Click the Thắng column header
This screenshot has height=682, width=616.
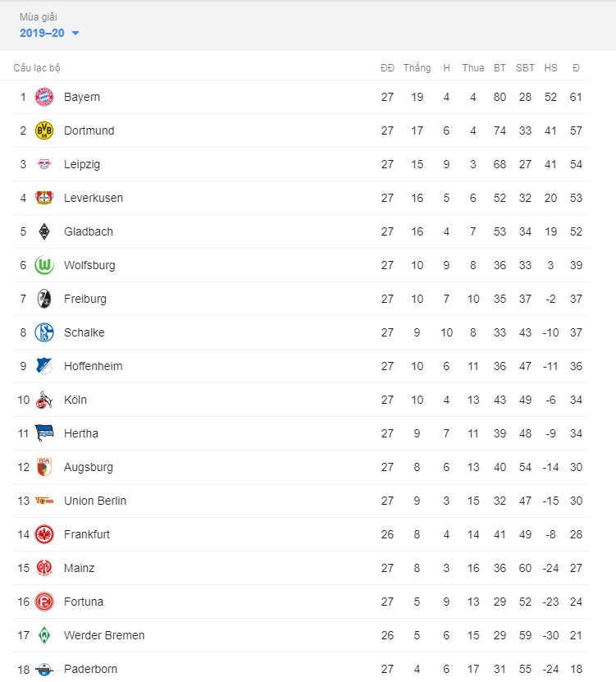pos(417,68)
